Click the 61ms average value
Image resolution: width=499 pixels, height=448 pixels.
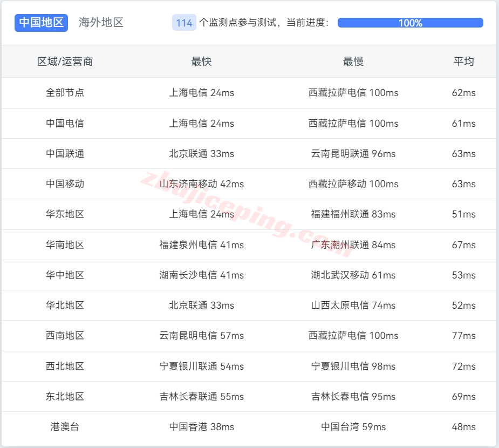[x=464, y=123]
